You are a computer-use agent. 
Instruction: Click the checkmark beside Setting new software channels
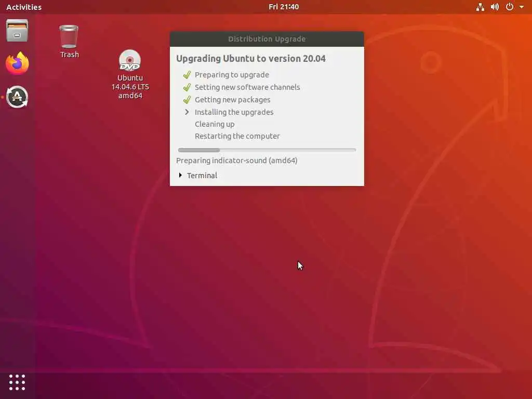coord(187,87)
